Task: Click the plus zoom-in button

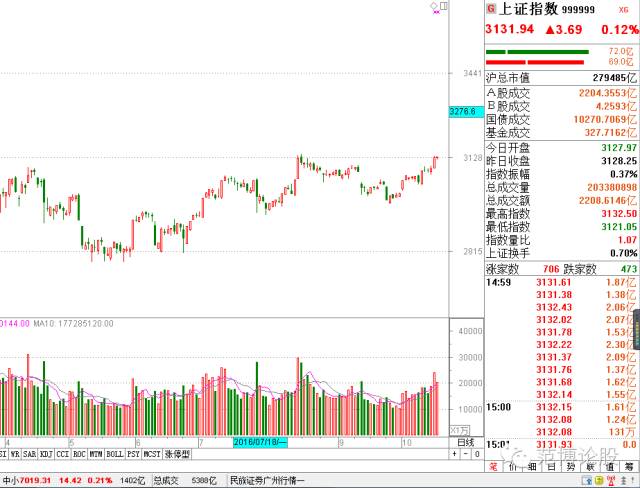Action: [455, 454]
